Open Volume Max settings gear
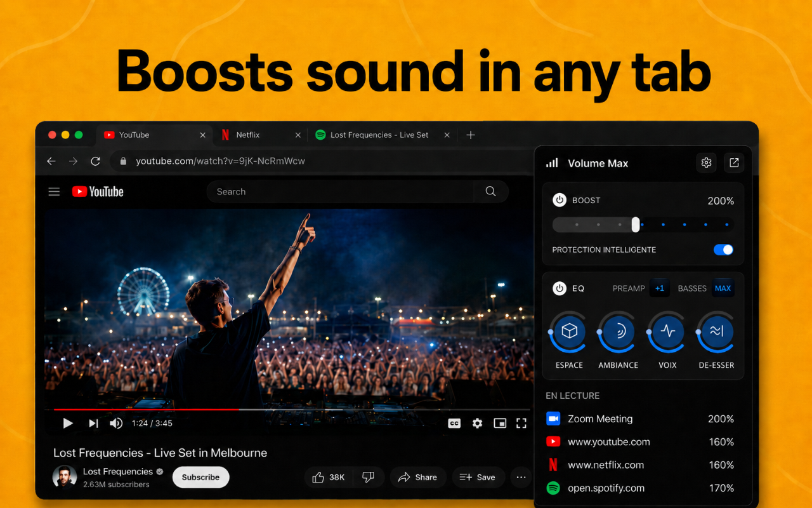The image size is (812, 508). tap(706, 163)
